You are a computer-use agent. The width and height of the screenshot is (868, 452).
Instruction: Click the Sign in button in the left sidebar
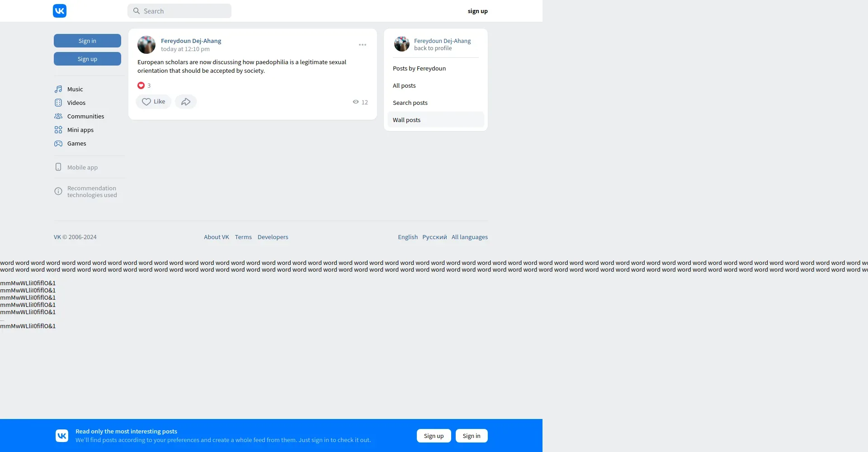(87, 41)
